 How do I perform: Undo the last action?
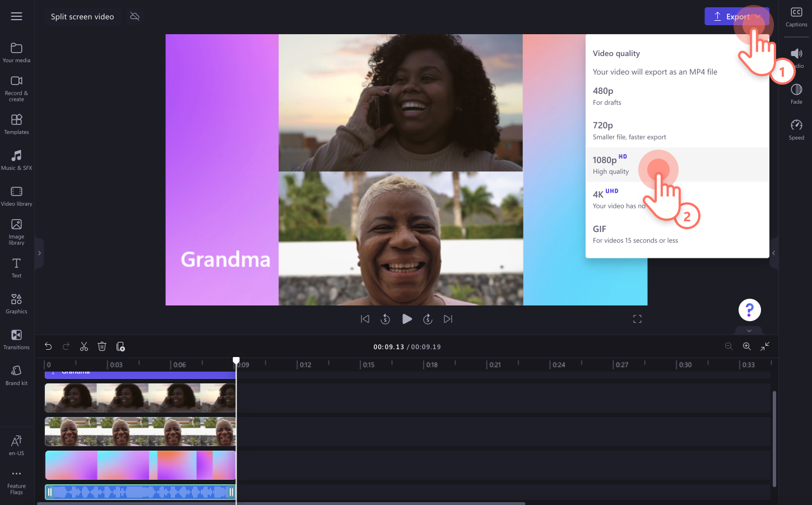tap(48, 346)
